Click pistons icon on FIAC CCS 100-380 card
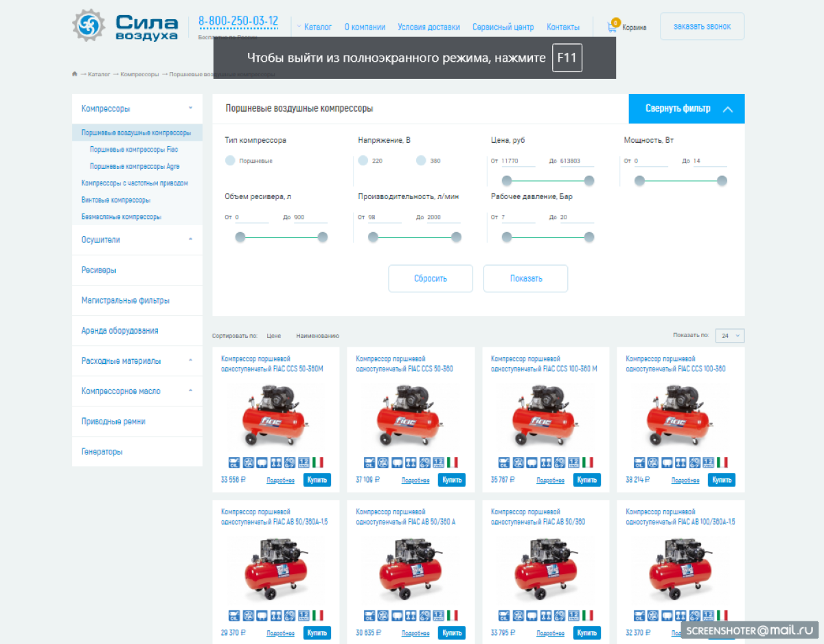 [x=681, y=463]
